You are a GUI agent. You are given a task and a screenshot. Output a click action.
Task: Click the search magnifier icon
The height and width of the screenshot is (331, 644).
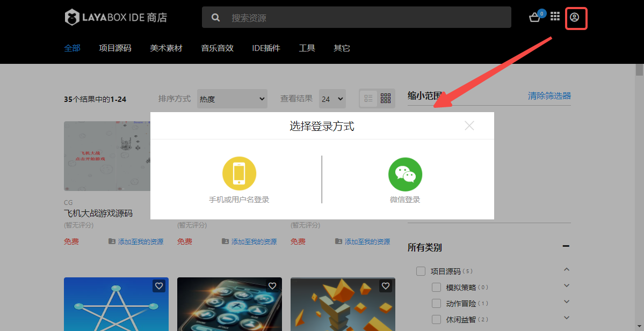[215, 18]
